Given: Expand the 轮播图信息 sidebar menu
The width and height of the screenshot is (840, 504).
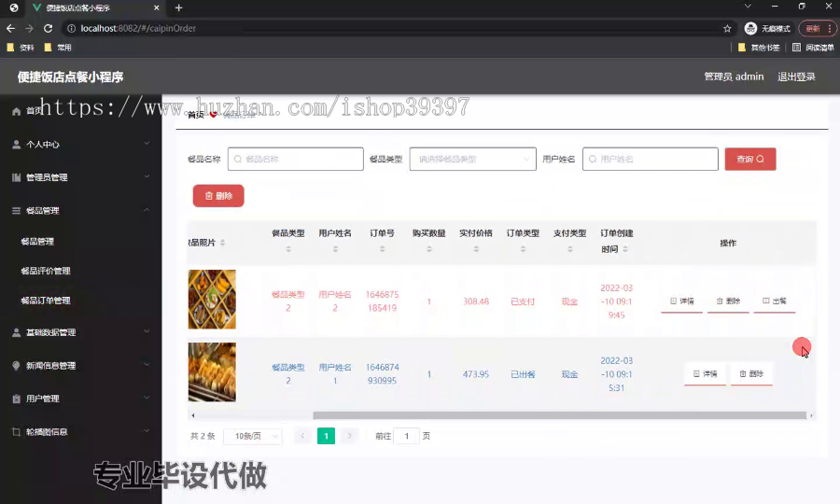Looking at the screenshot, I should (x=80, y=432).
